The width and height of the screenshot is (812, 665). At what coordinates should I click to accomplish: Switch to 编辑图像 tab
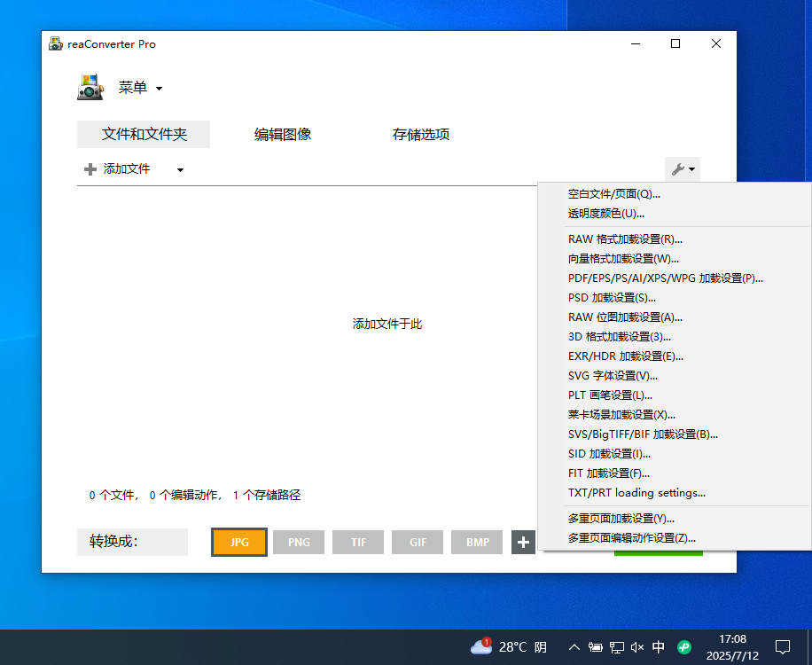(283, 134)
